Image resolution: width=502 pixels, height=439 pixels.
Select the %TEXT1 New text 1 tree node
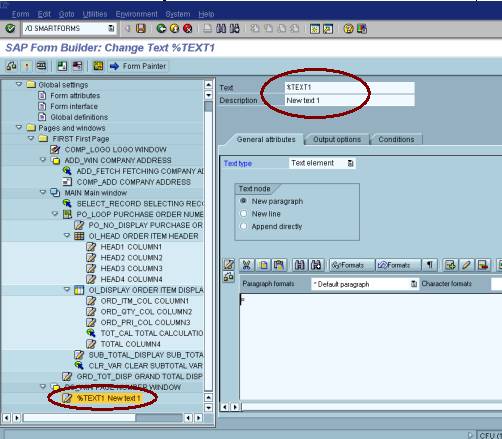tap(108, 398)
